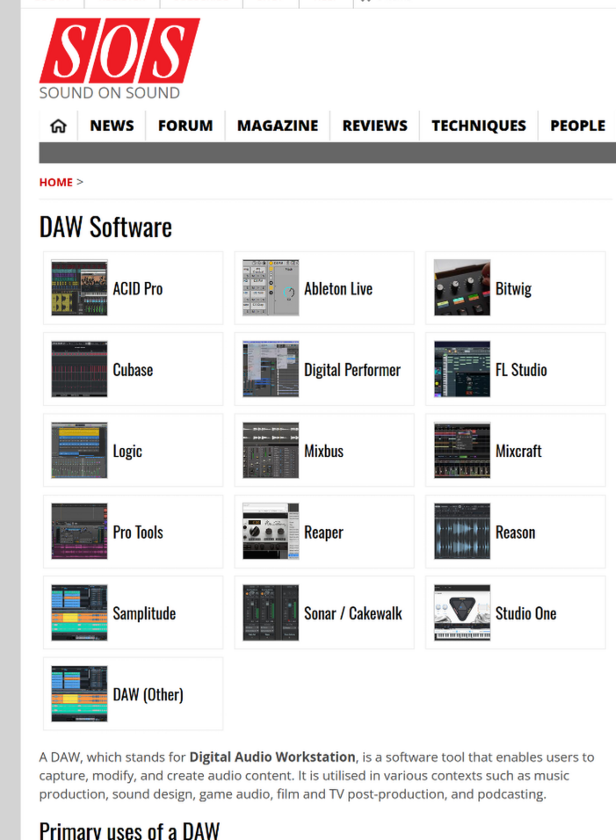This screenshot has height=840, width=616.
Task: Open the Cubase category link
Action: (x=133, y=370)
